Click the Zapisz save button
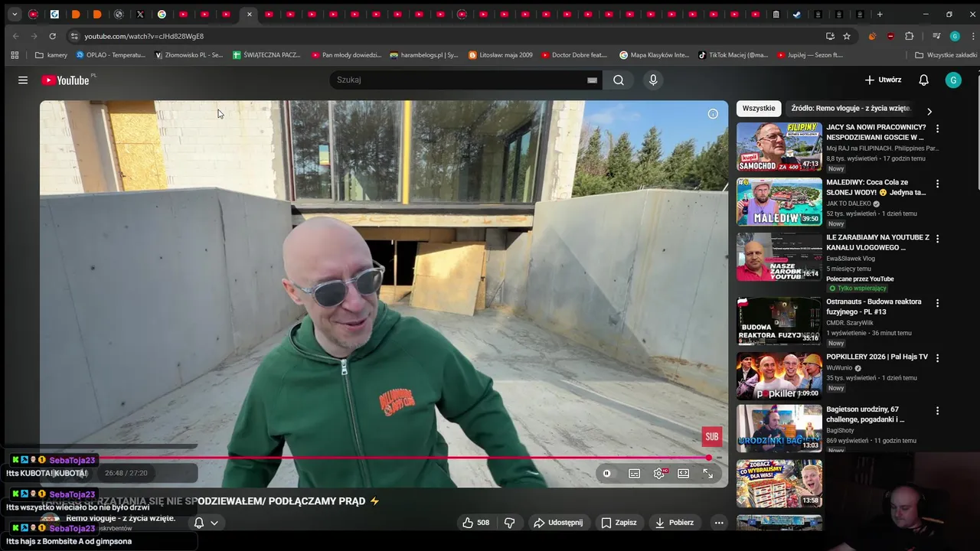980x551 pixels. 619,523
